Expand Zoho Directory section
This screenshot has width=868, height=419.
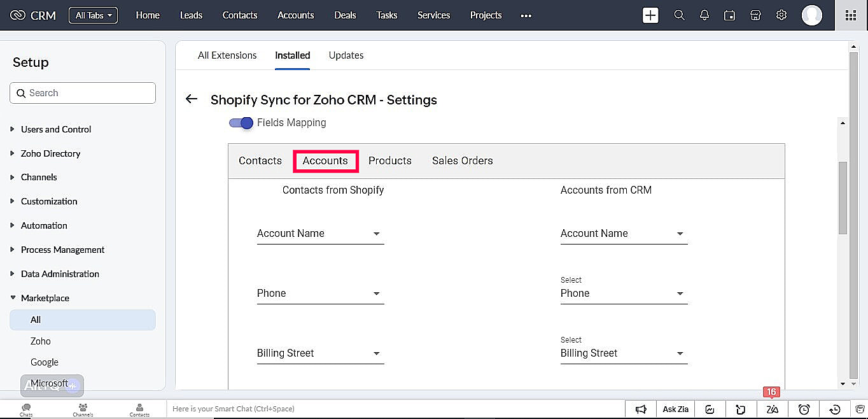(50, 153)
